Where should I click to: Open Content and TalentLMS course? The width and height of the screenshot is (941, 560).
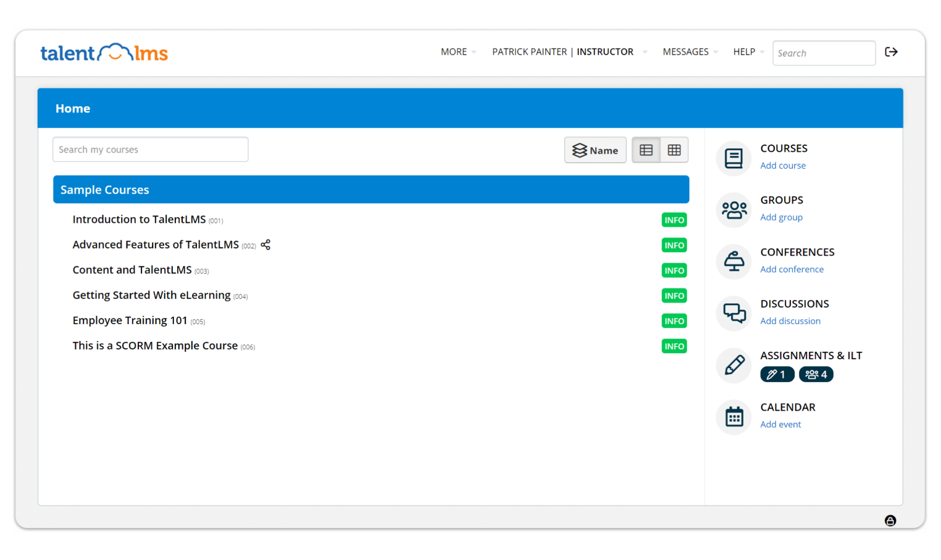click(132, 270)
